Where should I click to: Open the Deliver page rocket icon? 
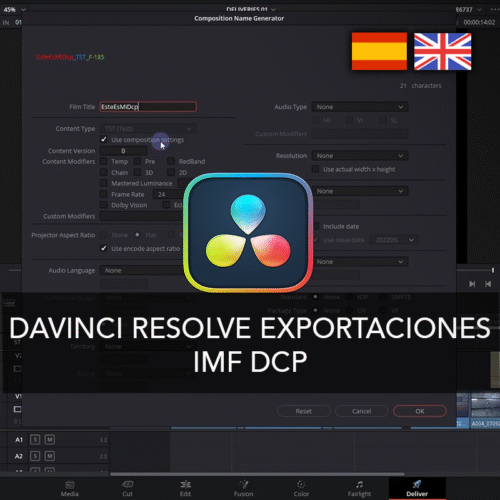pos(417,484)
